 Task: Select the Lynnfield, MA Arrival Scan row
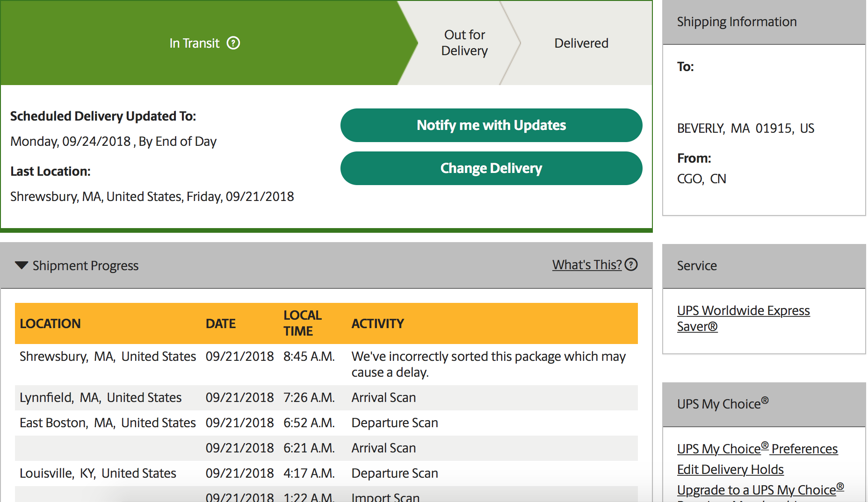click(x=326, y=398)
